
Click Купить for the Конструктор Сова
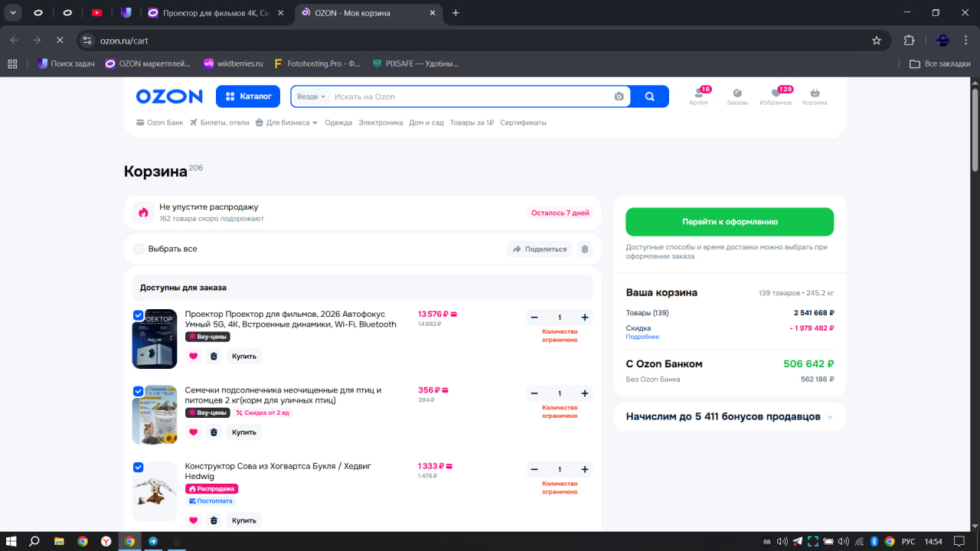(244, 520)
